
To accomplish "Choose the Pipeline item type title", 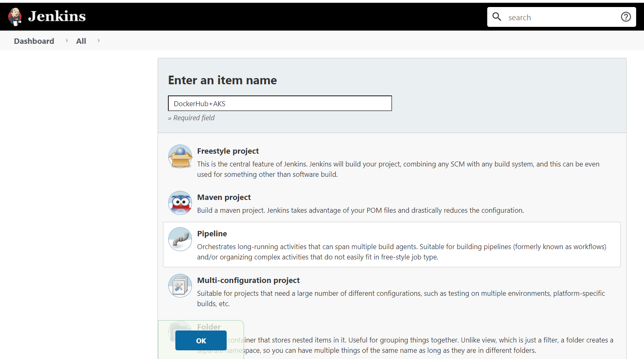I will point(212,234).
